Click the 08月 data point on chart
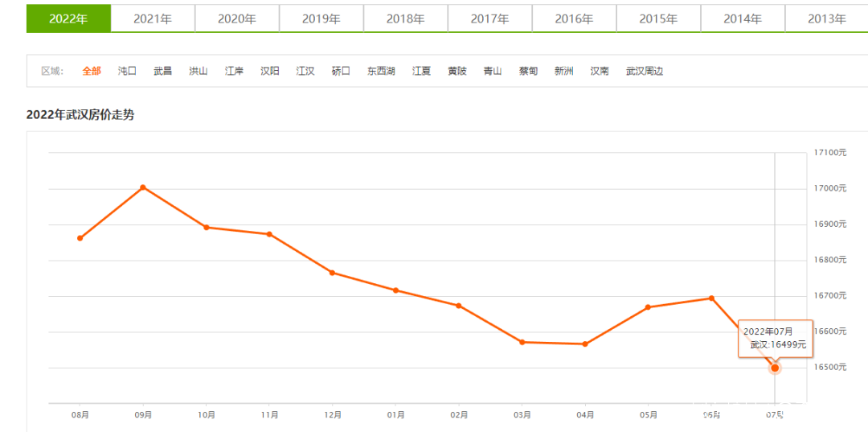Screen dimensions: 868x432 80,238
